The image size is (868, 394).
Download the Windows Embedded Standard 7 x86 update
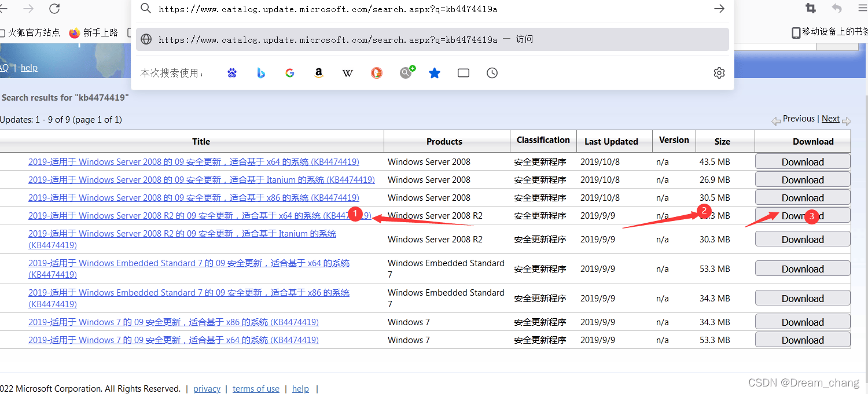(803, 299)
